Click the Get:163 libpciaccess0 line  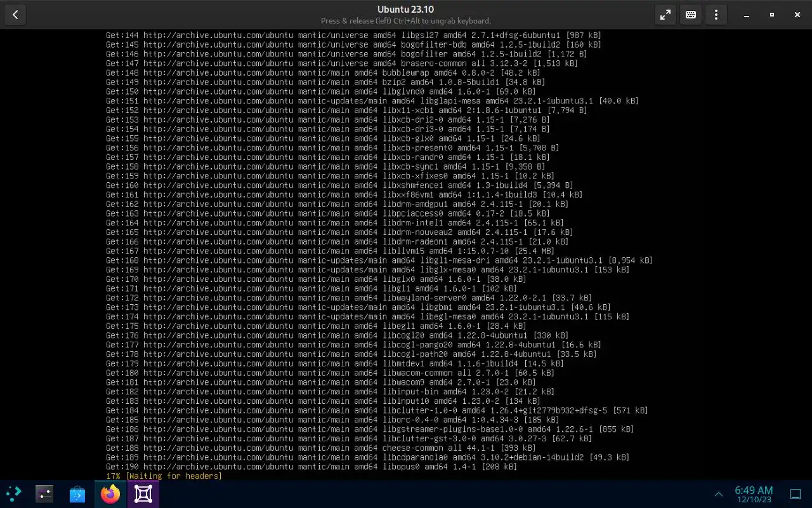328,213
